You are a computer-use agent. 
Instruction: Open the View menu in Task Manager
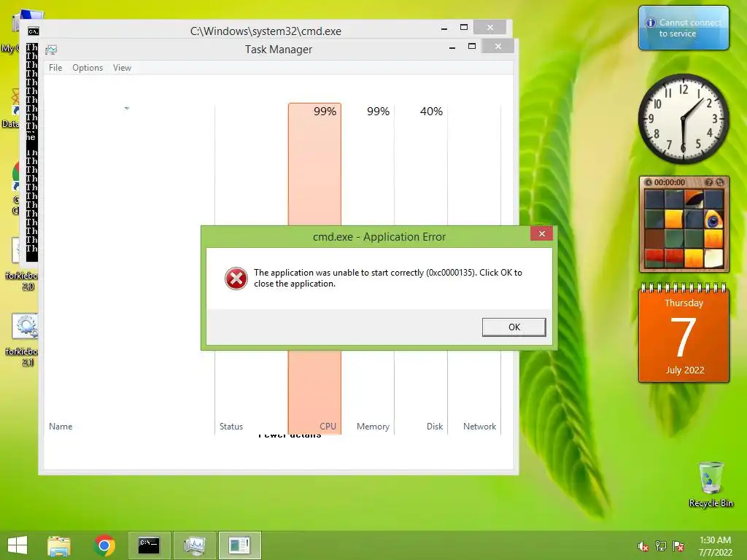(122, 68)
